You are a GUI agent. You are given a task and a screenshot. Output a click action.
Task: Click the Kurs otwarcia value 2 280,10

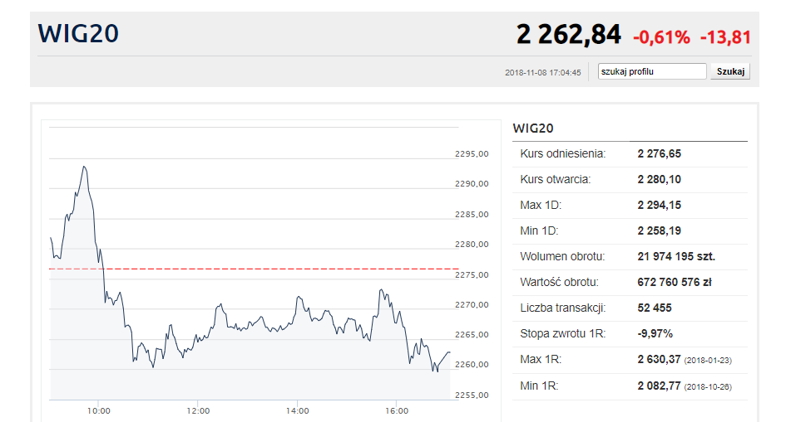point(658,179)
